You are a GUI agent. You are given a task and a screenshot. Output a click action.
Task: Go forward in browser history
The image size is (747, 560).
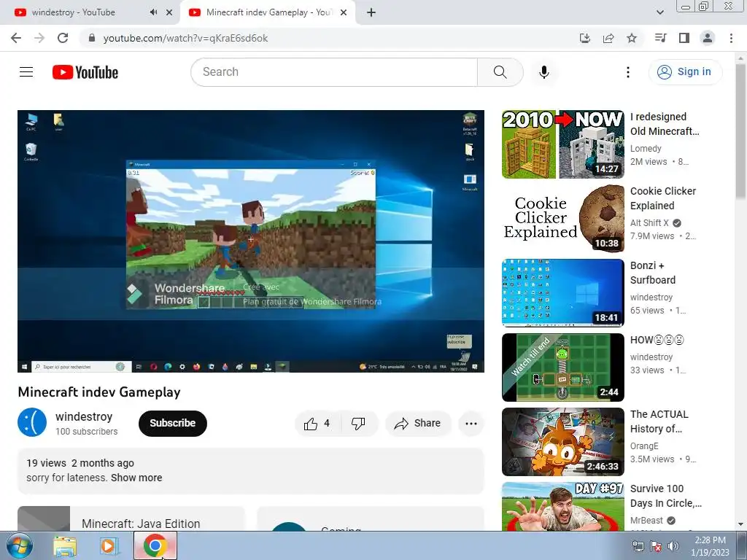(39, 38)
